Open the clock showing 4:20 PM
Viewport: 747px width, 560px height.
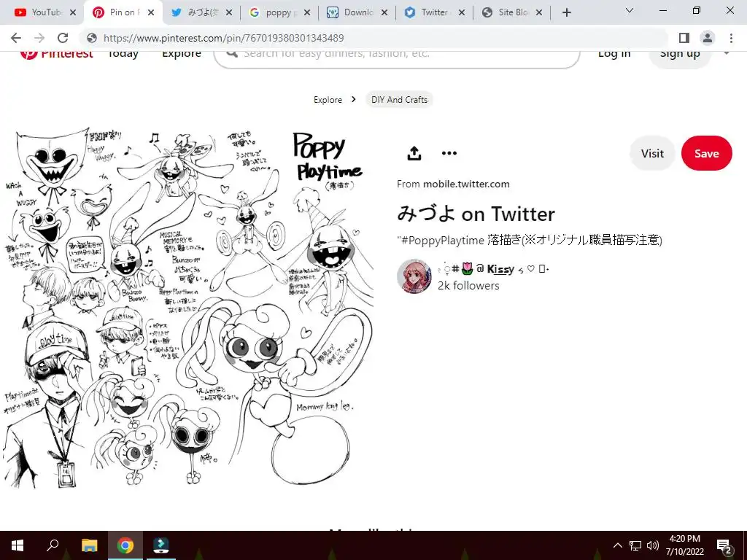pos(684,545)
